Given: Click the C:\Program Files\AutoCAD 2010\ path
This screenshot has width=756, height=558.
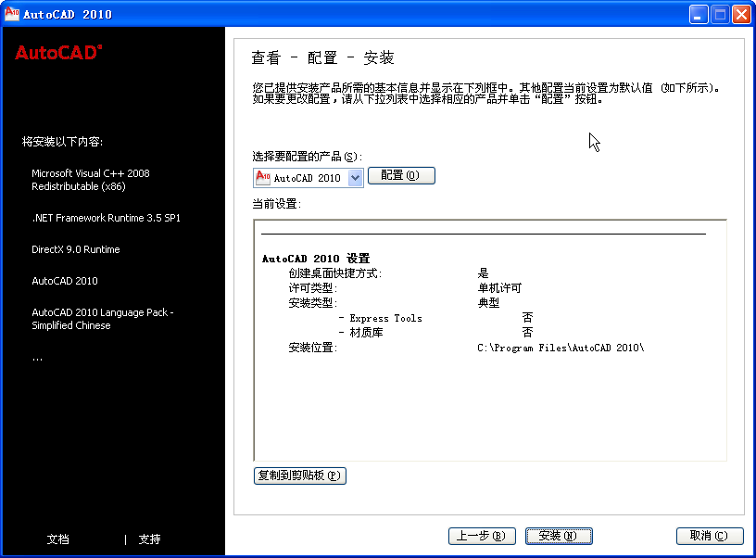Looking at the screenshot, I should click(561, 348).
